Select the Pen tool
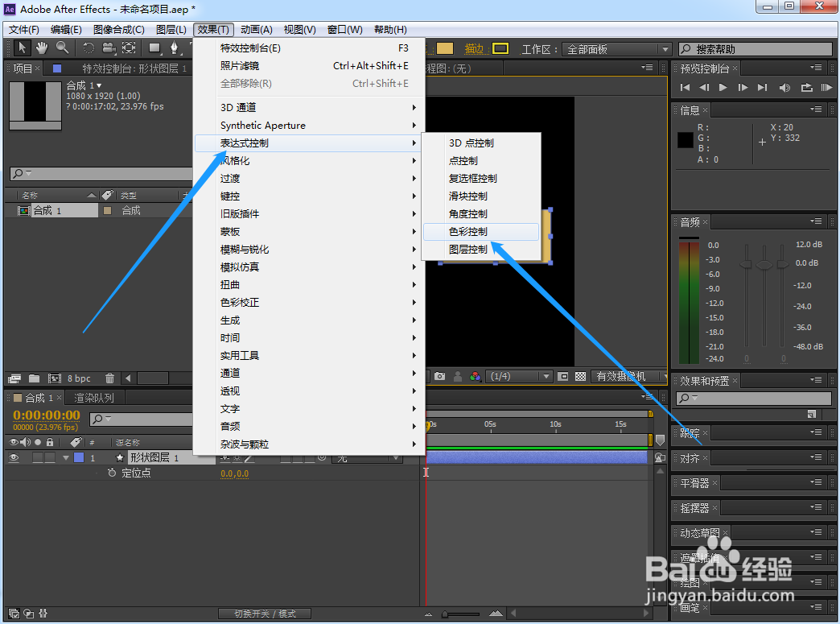Screen dimensions: 840x624 click(174, 48)
